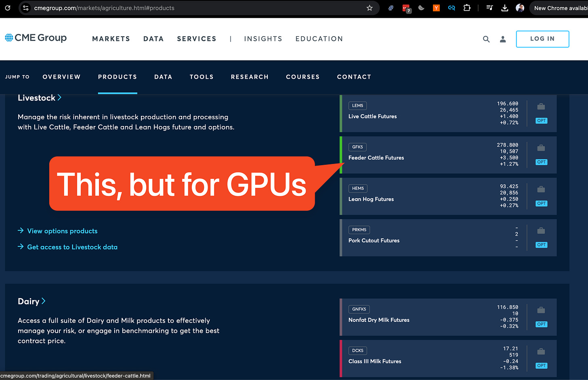Click New Chrome available update button
The image size is (588, 380).
559,8
